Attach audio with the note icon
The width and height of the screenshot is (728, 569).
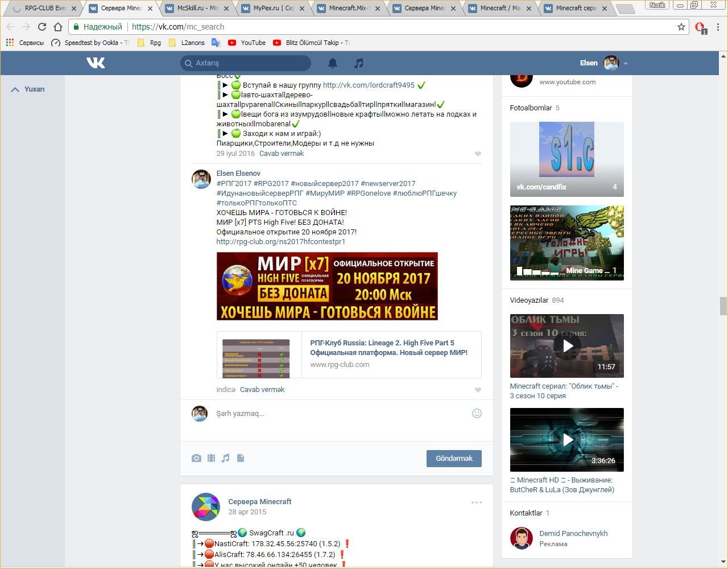pos(225,458)
